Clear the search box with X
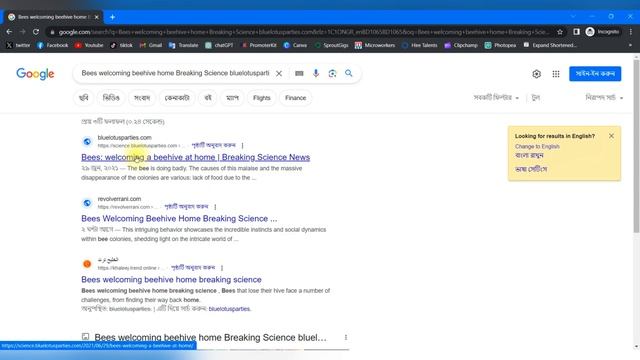640x360 pixels. 279,74
